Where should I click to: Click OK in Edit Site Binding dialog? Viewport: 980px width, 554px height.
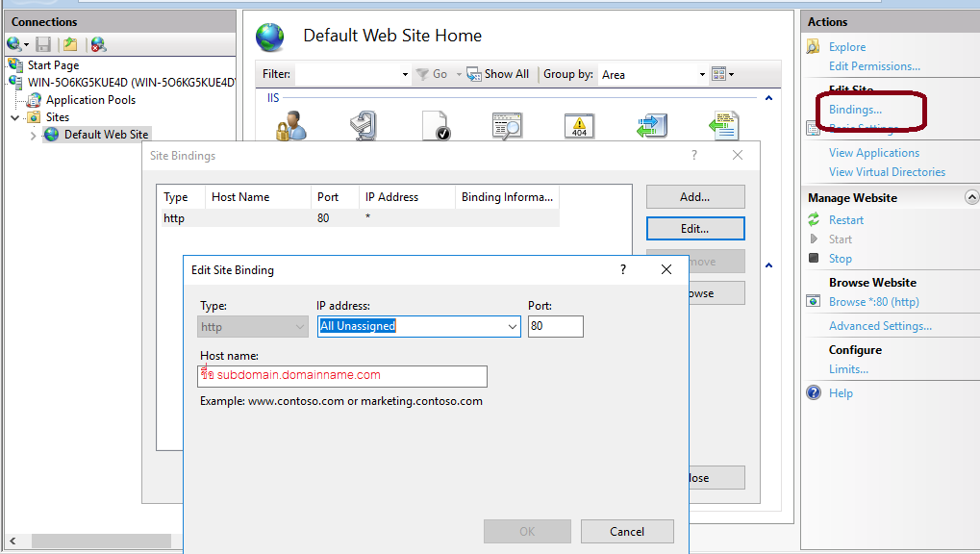(527, 532)
